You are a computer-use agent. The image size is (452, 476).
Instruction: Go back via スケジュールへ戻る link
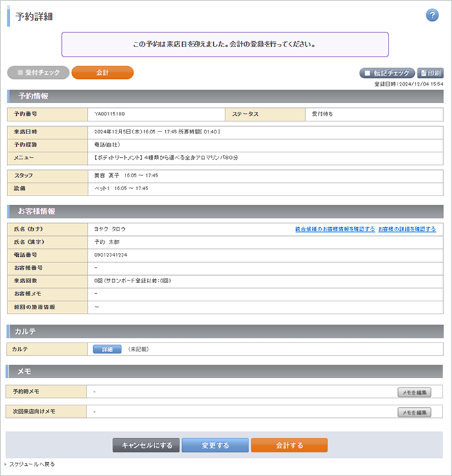[32, 465]
